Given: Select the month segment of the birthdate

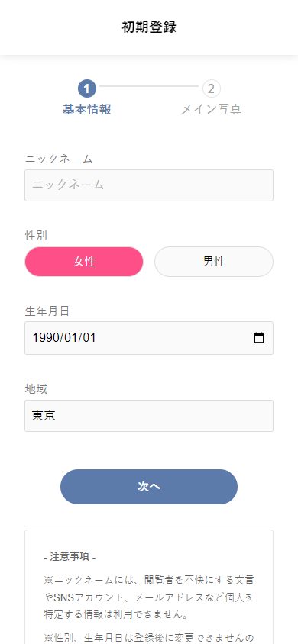Looking at the screenshot, I should [71, 338].
